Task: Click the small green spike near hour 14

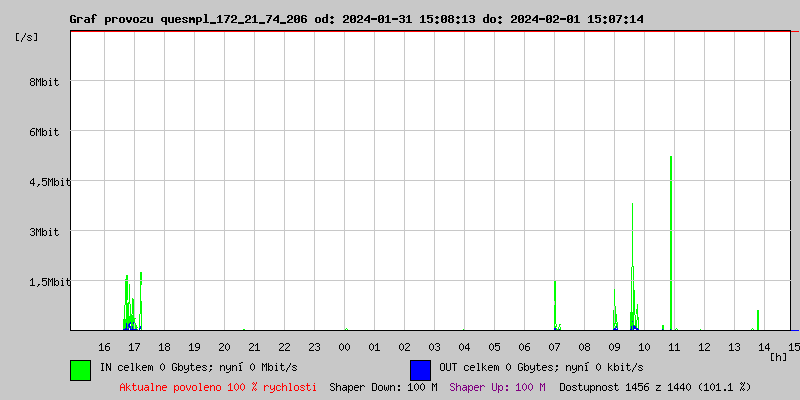Action: pyautogui.click(x=758, y=320)
